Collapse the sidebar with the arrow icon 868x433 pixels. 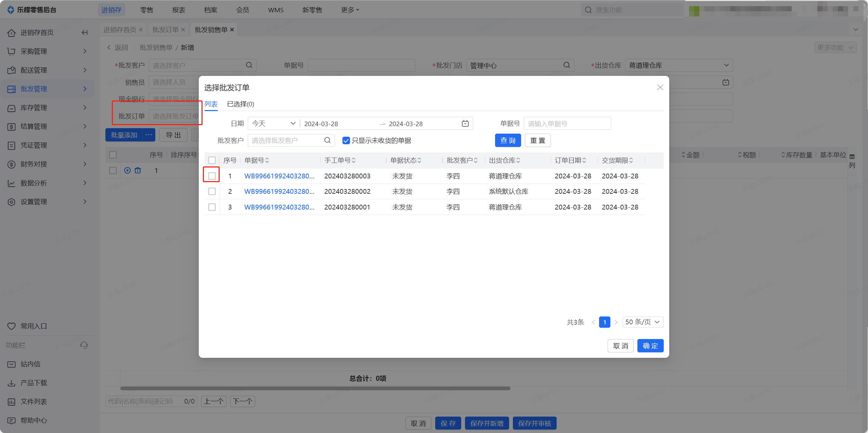click(85, 32)
